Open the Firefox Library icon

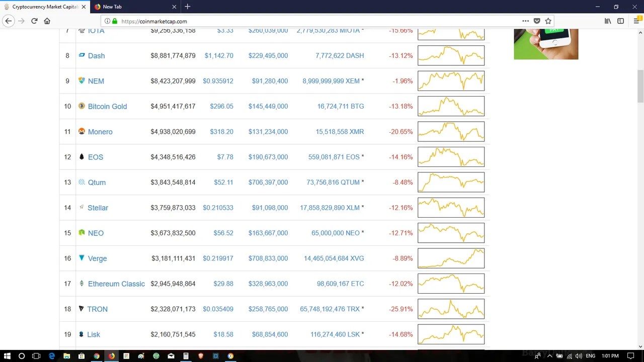click(x=608, y=21)
